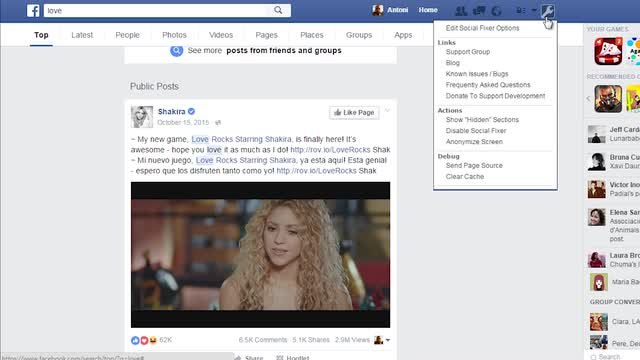
Task: Select Send Page Source
Action: coord(474,165)
